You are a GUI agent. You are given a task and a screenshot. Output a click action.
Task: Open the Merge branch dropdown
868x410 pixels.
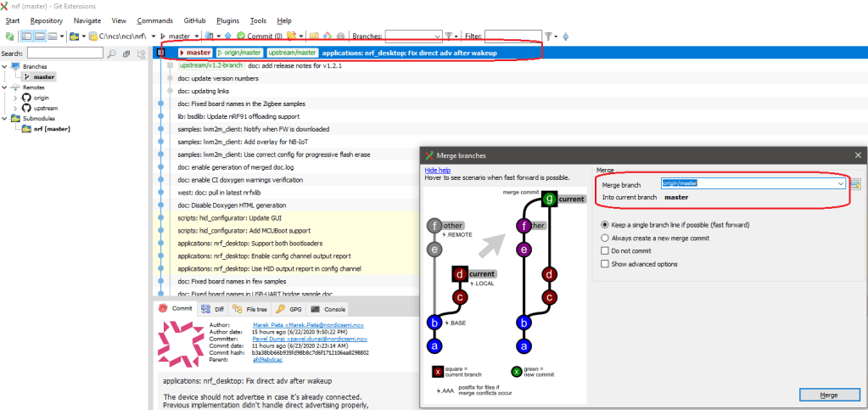840,183
